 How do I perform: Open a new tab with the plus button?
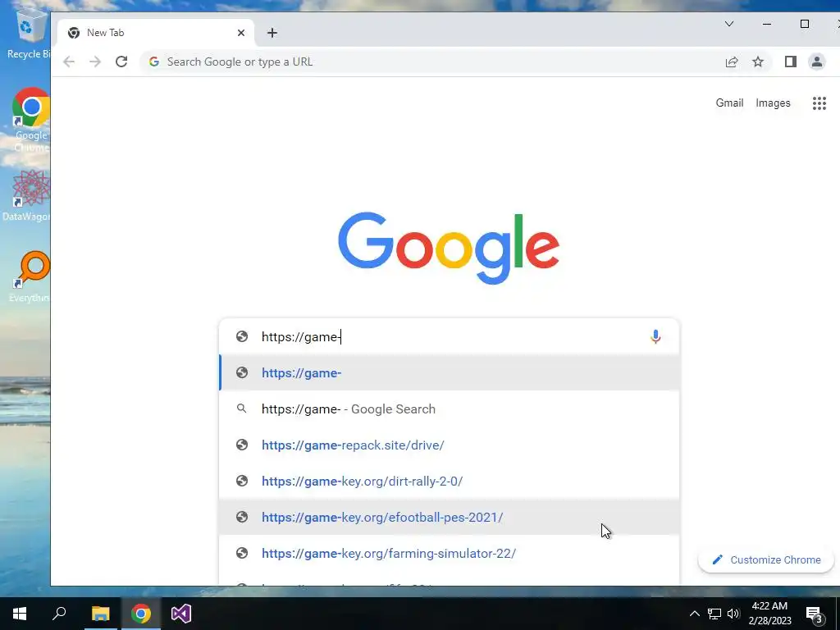click(272, 33)
